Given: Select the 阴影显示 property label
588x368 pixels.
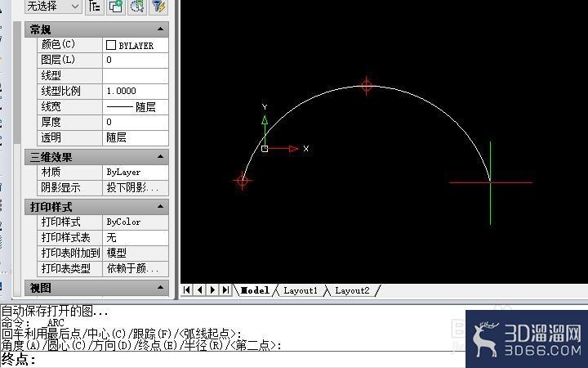Looking at the screenshot, I should 60,187.
